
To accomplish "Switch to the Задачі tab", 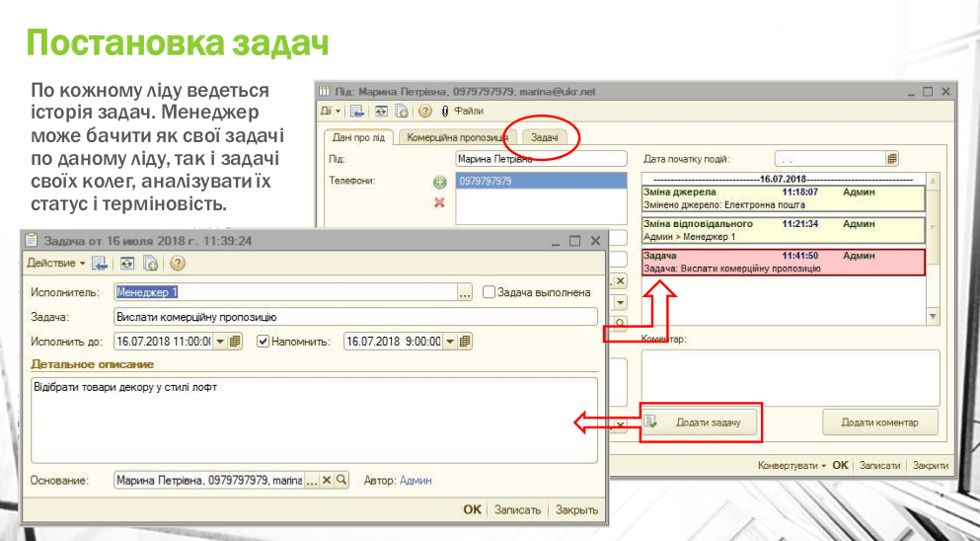I will 545,137.
